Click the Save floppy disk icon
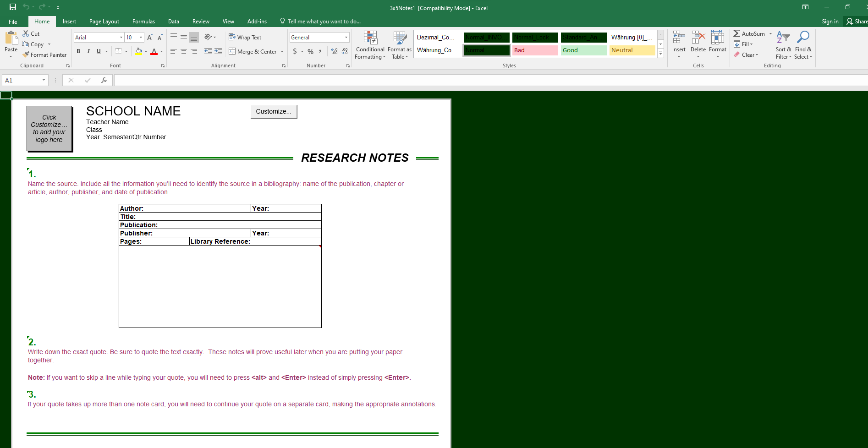Image resolution: width=868 pixels, height=448 pixels. pyautogui.click(x=13, y=7)
